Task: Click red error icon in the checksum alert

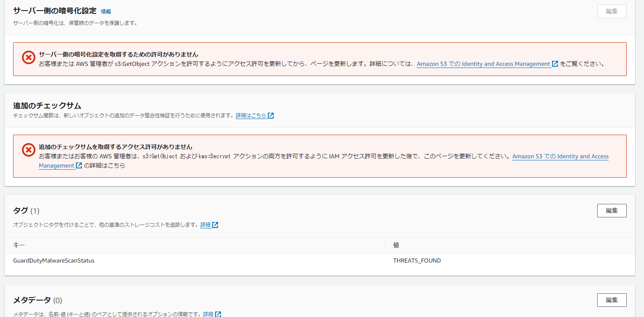Action: pyautogui.click(x=28, y=149)
